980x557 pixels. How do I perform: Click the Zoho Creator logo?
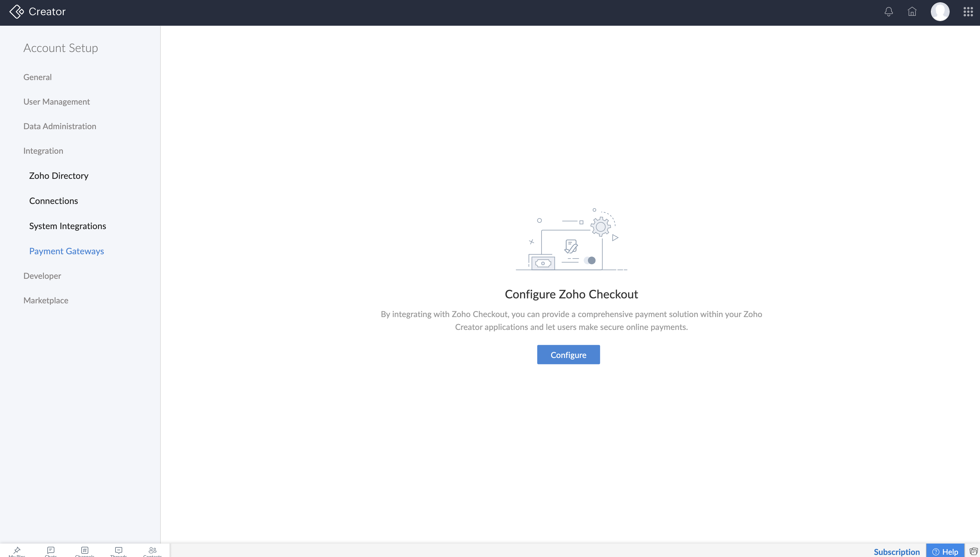point(37,11)
